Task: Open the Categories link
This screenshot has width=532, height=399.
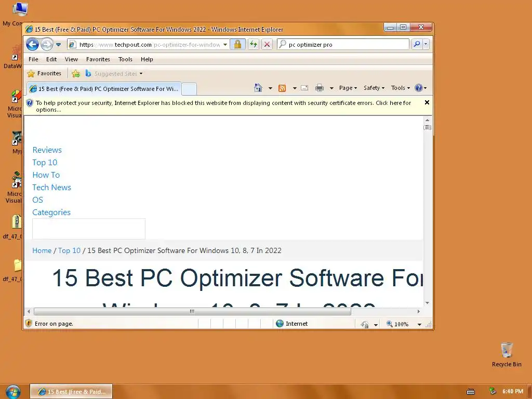Action: click(51, 212)
